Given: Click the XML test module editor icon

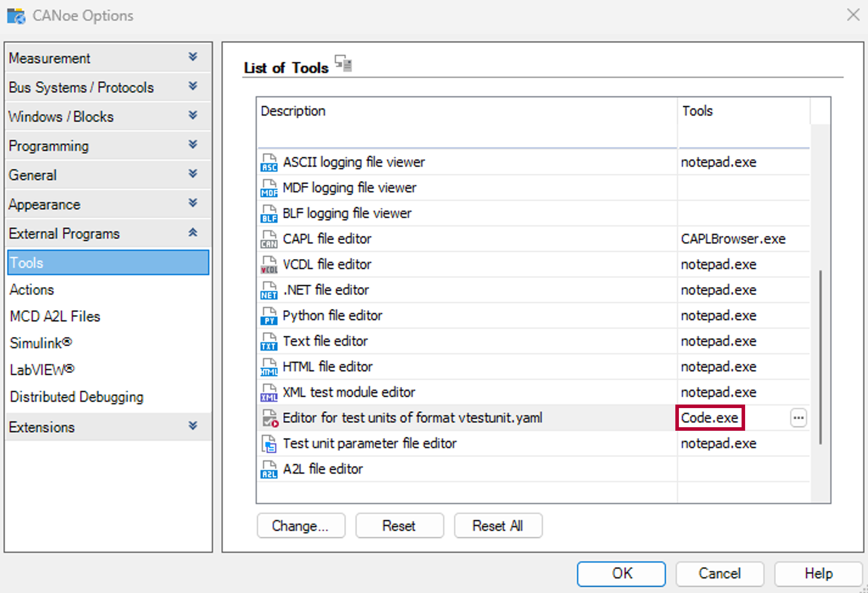Looking at the screenshot, I should [x=268, y=392].
